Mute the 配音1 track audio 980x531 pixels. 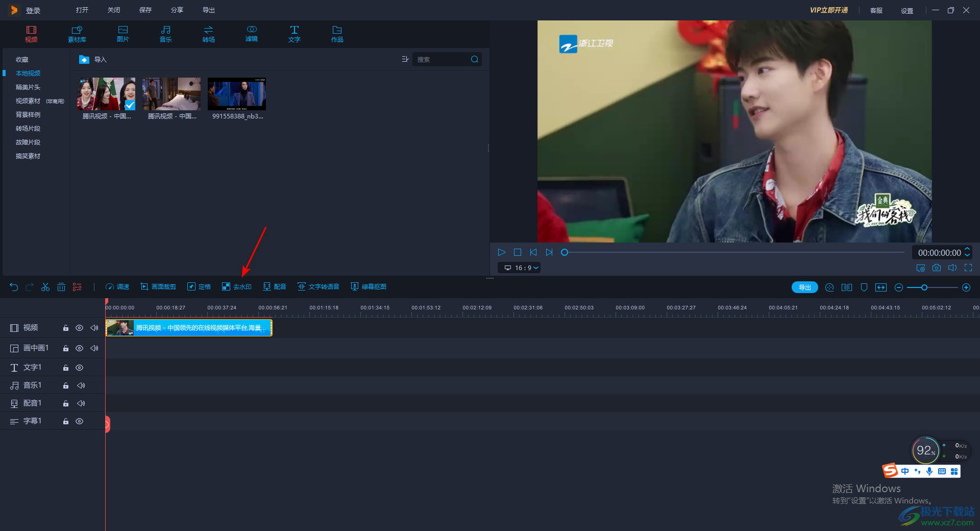point(81,403)
